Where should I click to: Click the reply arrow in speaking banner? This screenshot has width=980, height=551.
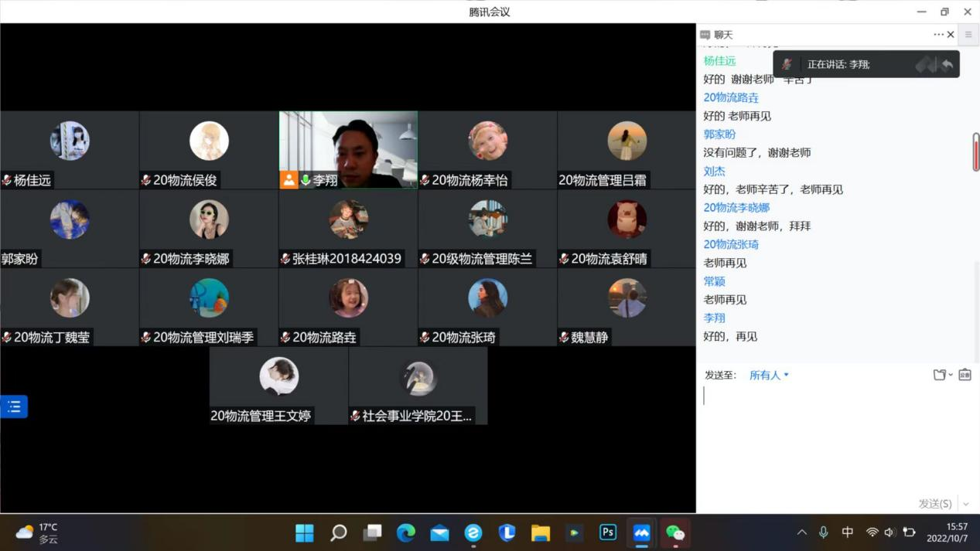tap(947, 65)
